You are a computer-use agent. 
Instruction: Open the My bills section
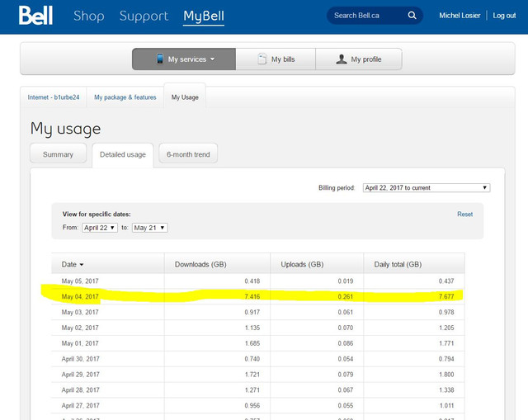click(276, 59)
